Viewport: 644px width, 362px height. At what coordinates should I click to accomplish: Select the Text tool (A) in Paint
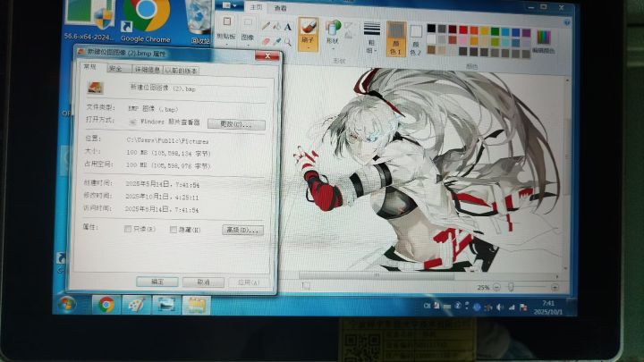(287, 28)
